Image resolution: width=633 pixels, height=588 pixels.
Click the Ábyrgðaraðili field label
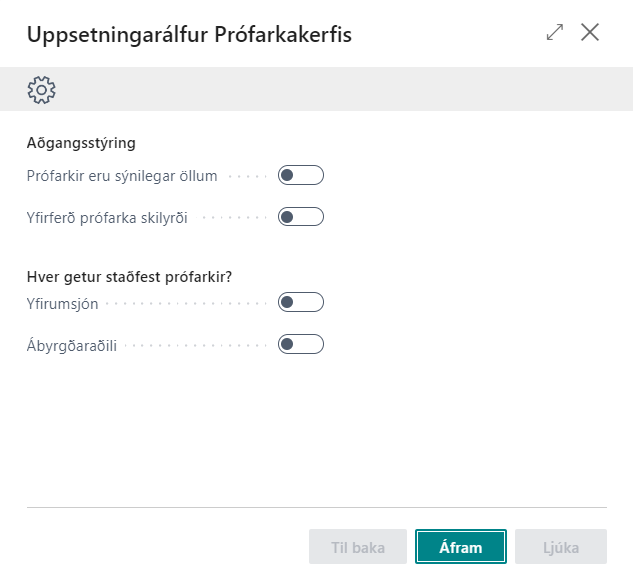(x=72, y=344)
